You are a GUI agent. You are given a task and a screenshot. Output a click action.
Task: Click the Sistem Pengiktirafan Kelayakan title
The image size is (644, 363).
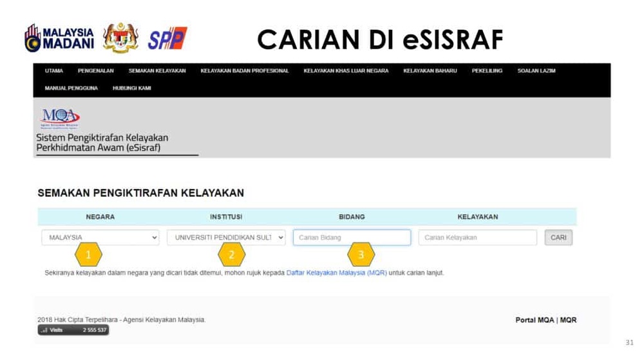pyautogui.click(x=102, y=142)
